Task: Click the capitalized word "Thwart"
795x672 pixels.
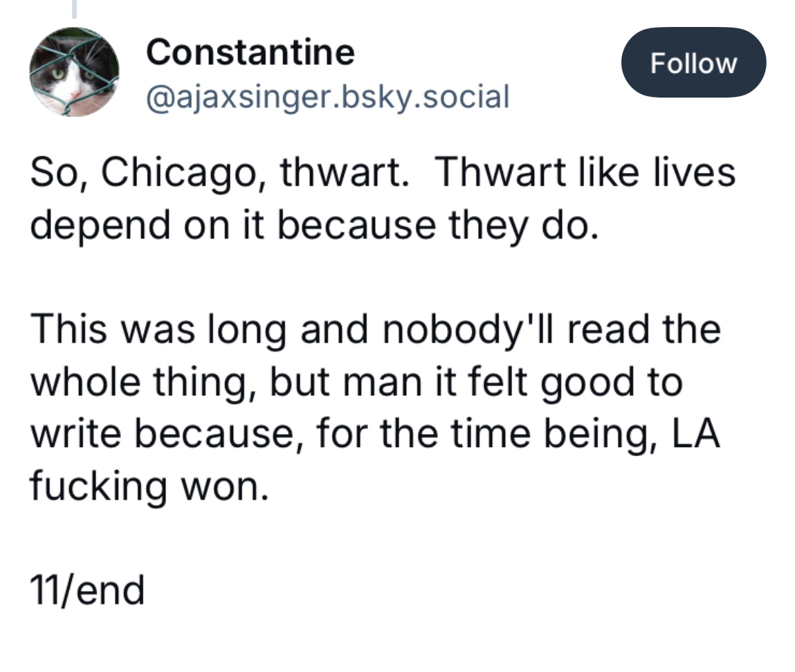Action: pos(500,172)
